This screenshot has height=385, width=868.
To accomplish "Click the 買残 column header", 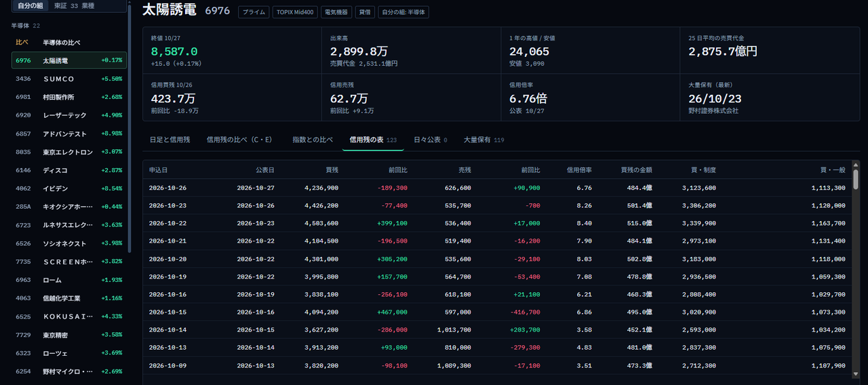I will tap(332, 169).
